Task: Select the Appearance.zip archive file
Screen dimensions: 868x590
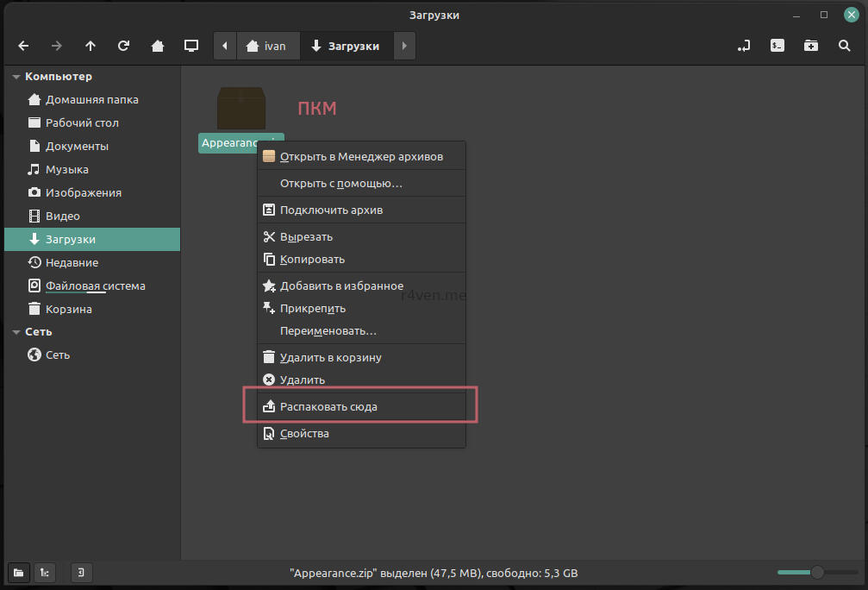Action: click(x=240, y=111)
